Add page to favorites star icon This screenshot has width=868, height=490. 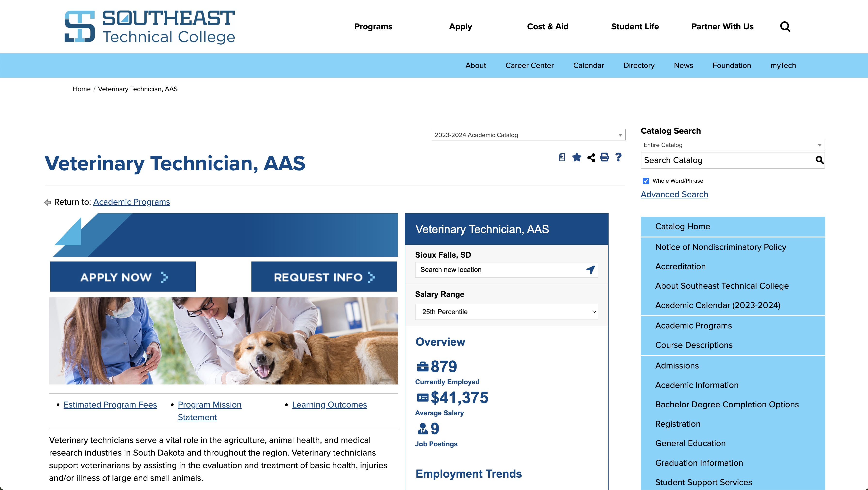point(577,157)
